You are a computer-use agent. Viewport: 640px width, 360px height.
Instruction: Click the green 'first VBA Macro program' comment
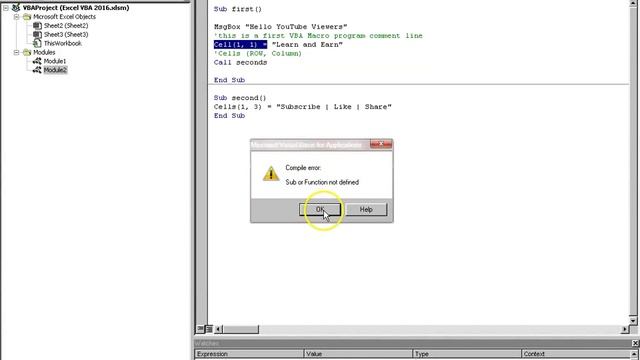point(318,36)
